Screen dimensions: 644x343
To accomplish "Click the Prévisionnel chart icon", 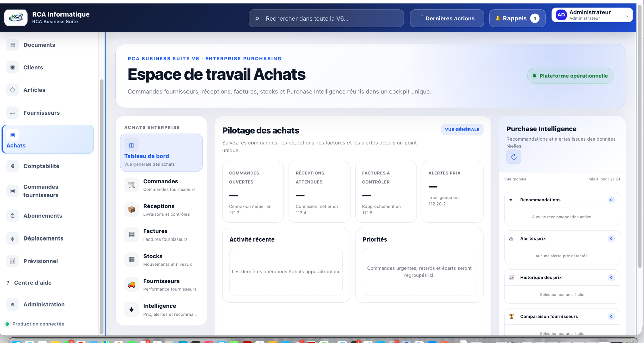I will pos(13,261).
